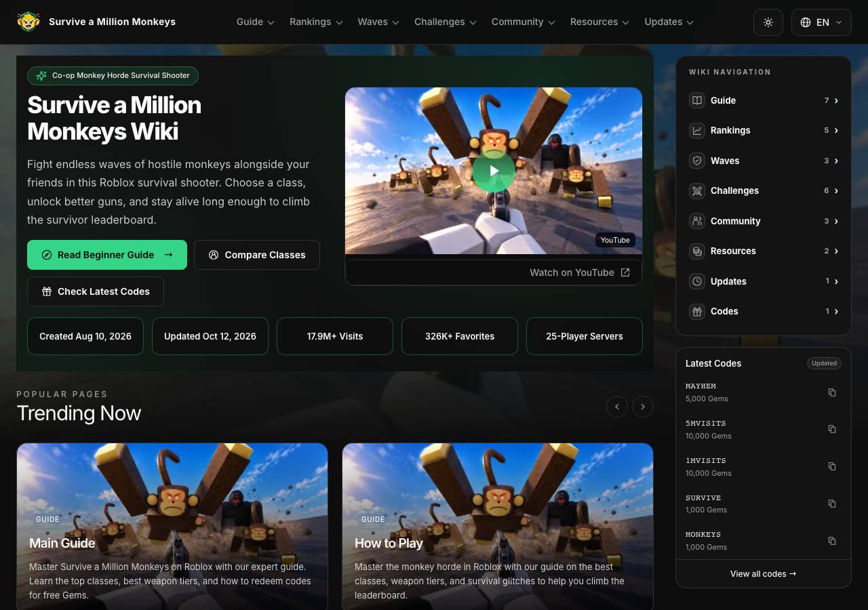Expand the Community dropdown in top bar
868x610 pixels.
[524, 22]
